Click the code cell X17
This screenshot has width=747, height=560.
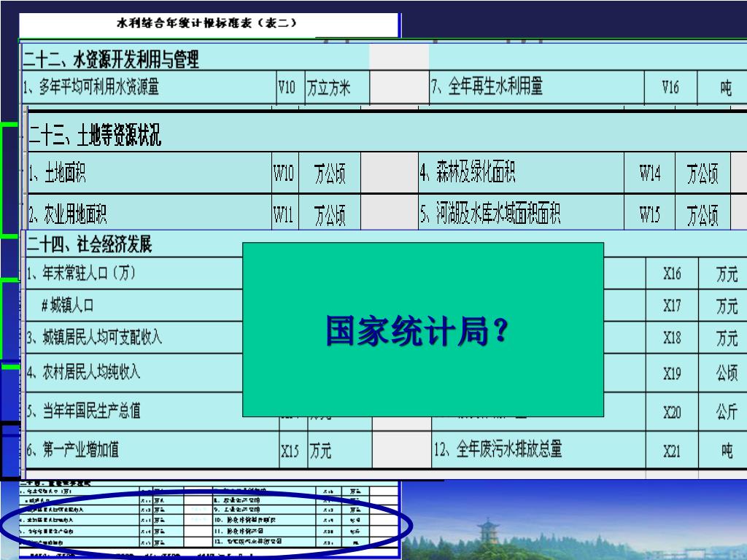[x=672, y=306]
